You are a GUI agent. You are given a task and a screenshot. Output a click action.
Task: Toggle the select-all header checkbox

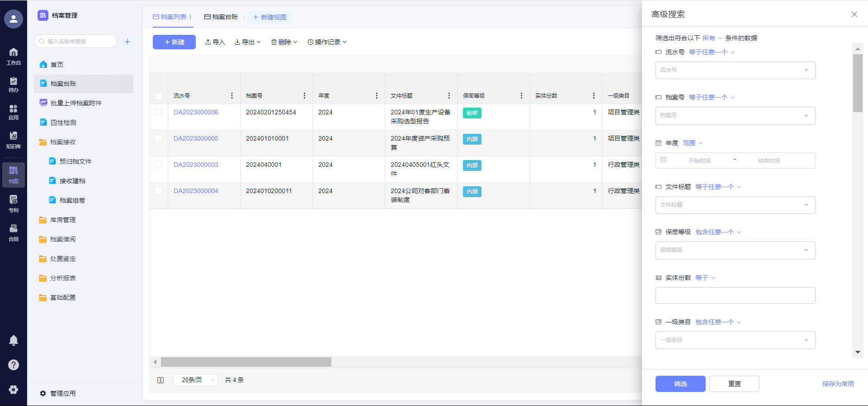(x=159, y=96)
